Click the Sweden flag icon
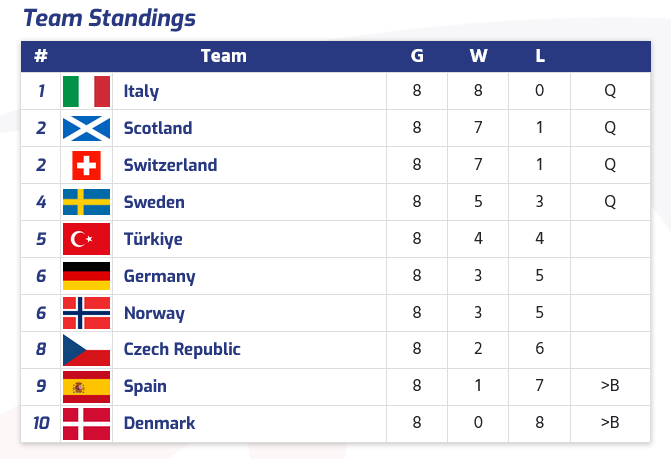Screen dimensions: 671x459 (86, 202)
